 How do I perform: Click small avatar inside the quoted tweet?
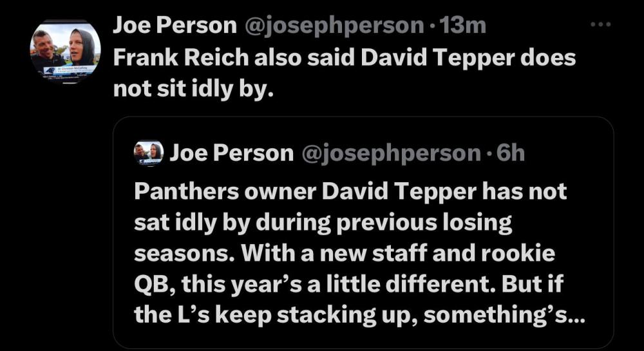148,153
